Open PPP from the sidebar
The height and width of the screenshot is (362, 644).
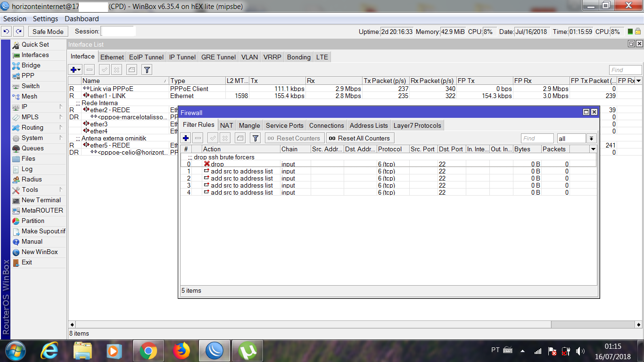pos(28,75)
